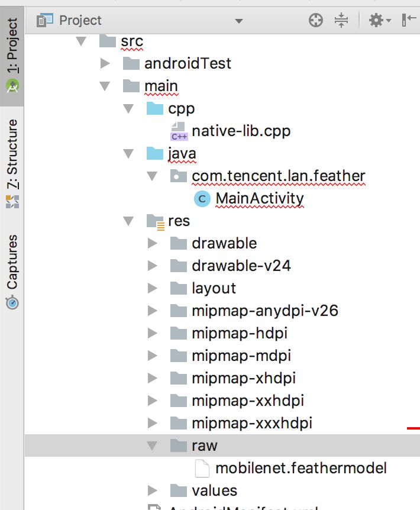Collapse the cpp folder
The image size is (420, 510).
(x=128, y=109)
